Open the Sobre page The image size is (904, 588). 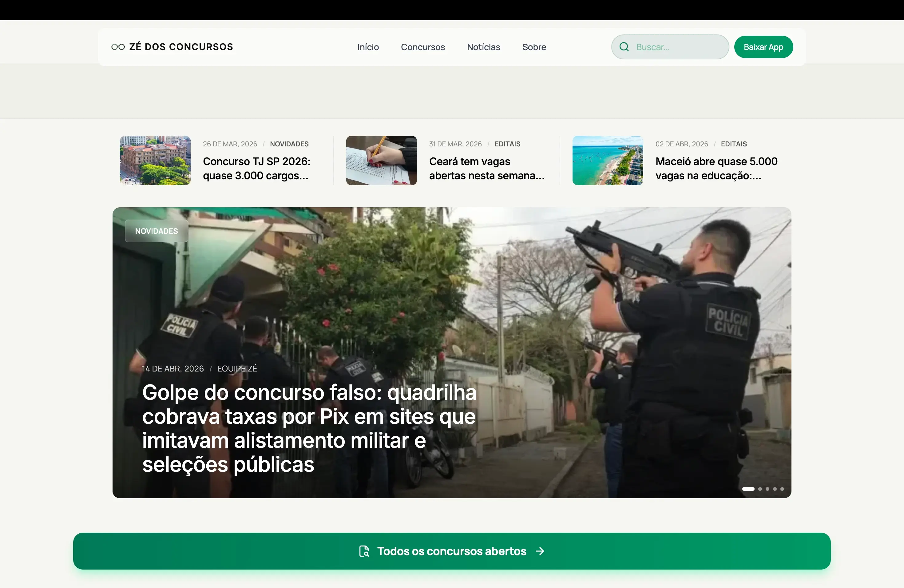pos(534,47)
